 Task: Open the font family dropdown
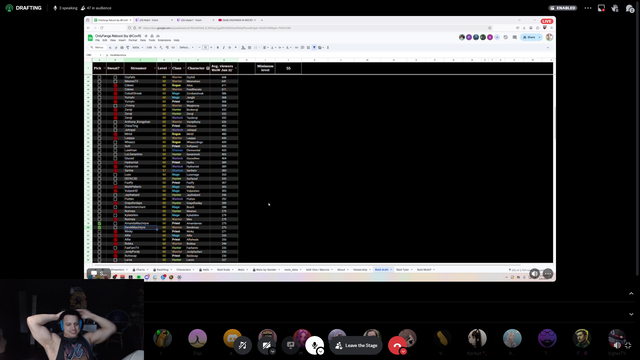[x=186, y=47]
